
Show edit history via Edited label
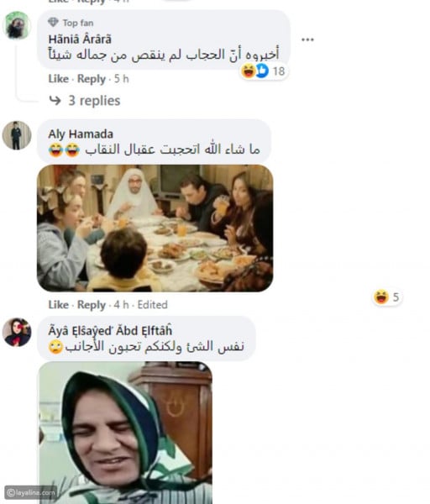[x=153, y=305]
